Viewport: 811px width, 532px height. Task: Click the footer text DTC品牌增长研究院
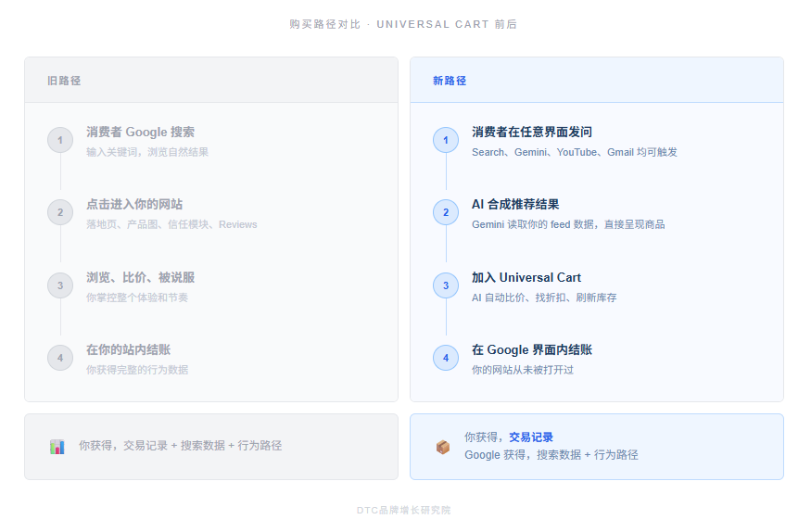coord(403,511)
